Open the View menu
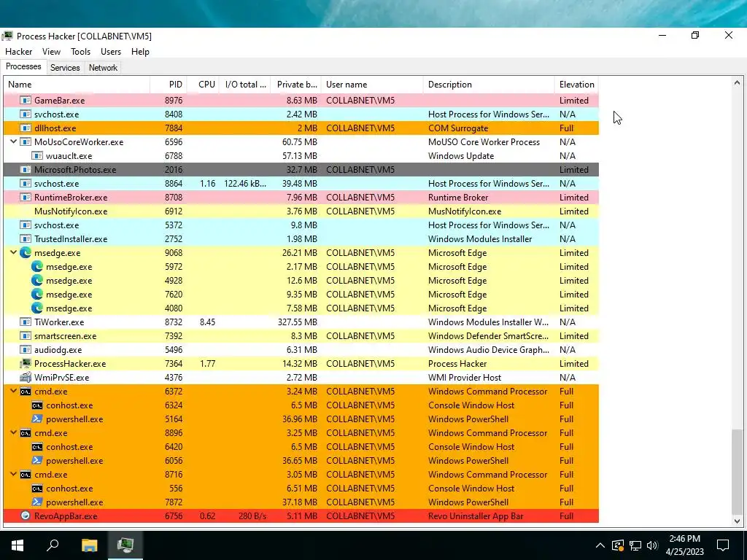The width and height of the screenshot is (747, 560). click(x=51, y=52)
